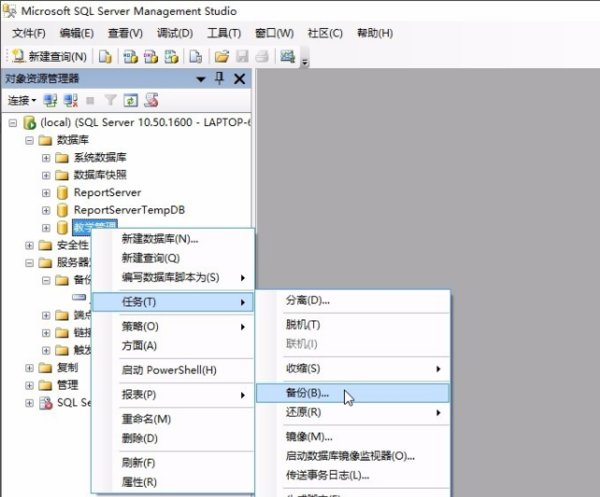Click the SQL Server Compact Query icon
The width and height of the screenshot is (600, 497).
[196, 57]
